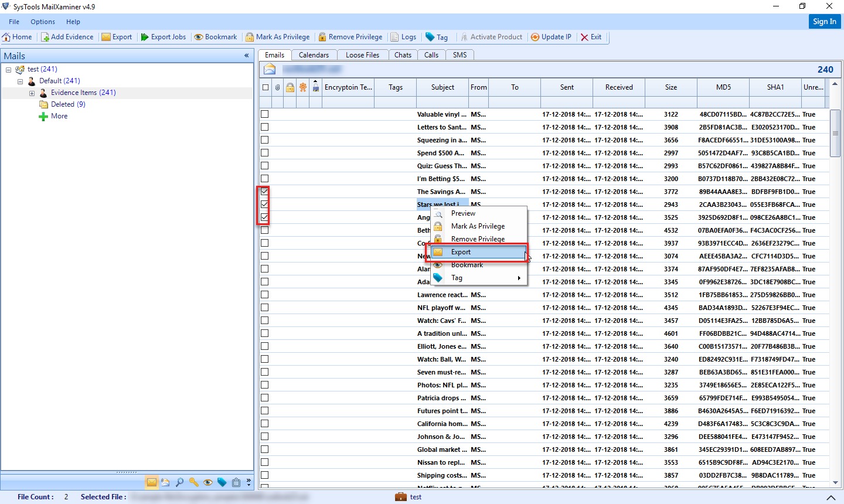Click the privilege lock column header icon
Screen dimensions: 844x504
pos(290,87)
